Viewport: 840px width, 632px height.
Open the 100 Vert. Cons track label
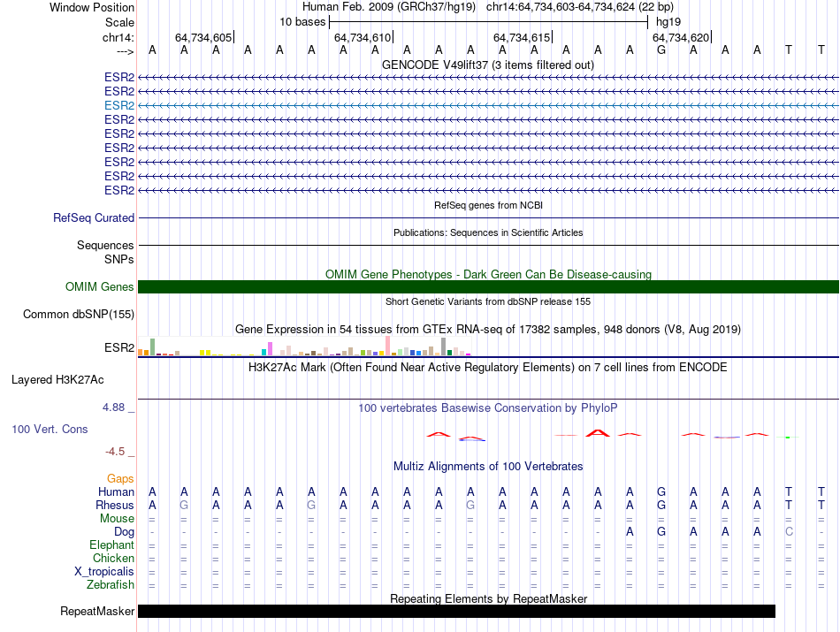click(50, 429)
